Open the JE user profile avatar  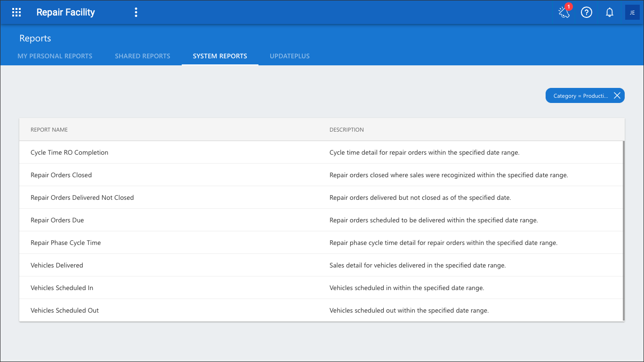pyautogui.click(x=632, y=12)
